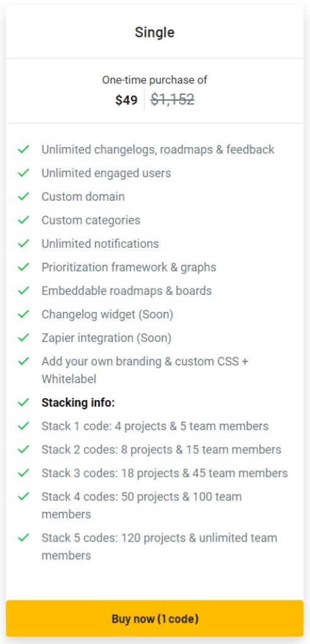
Task: Click checkmark beside Prioritization framework & graphs
Action: [23, 267]
